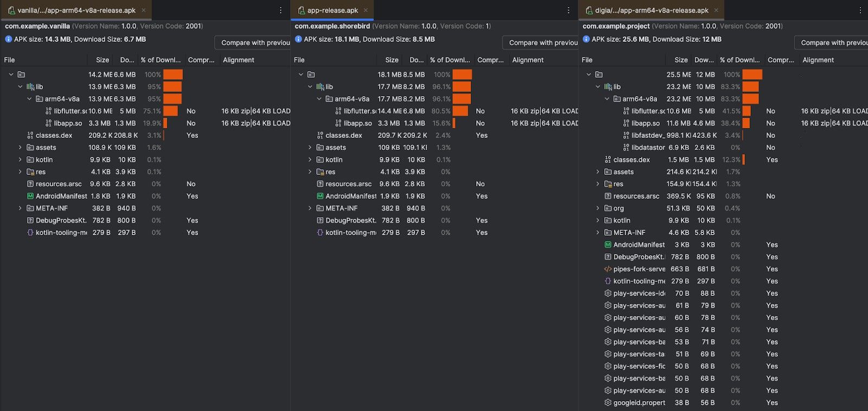Close the digia apk tab

coord(716,10)
